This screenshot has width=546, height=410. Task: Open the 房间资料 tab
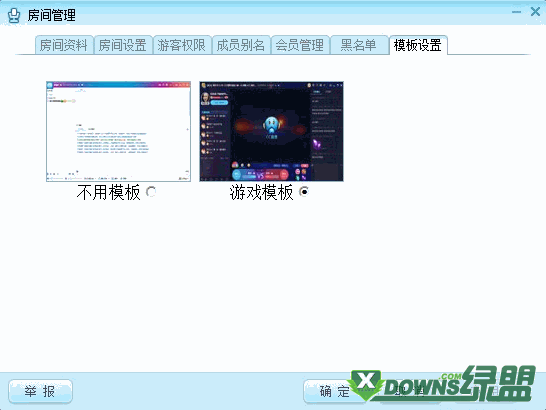[64, 45]
